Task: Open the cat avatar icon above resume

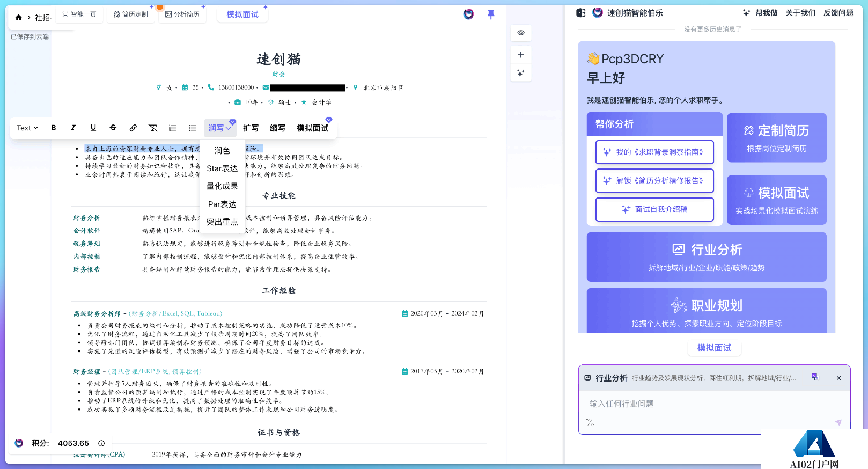Action: coord(469,14)
